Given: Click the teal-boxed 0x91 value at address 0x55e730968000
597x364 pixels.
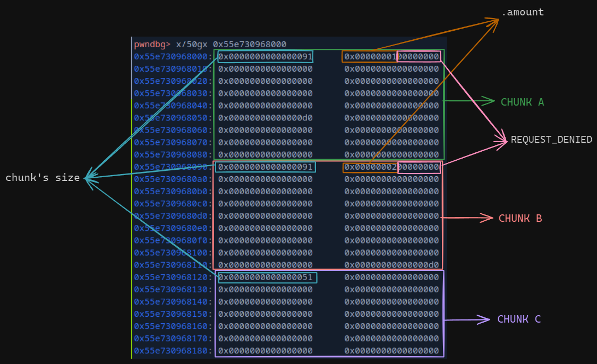Looking at the screenshot, I should coord(266,57).
